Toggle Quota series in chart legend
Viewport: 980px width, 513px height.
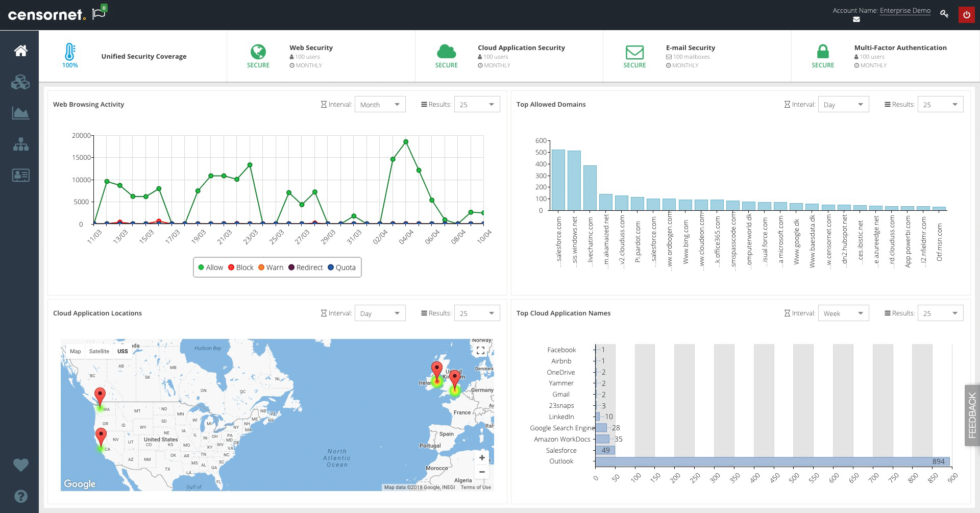coord(341,267)
